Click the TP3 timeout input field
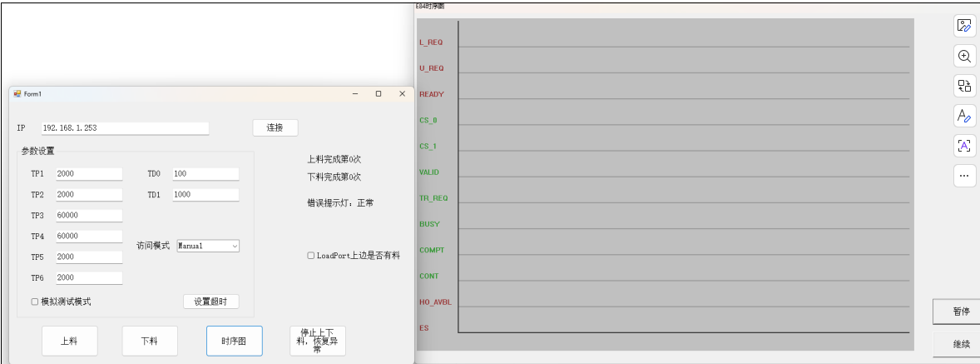Image resolution: width=980 pixels, height=364 pixels. (89, 216)
